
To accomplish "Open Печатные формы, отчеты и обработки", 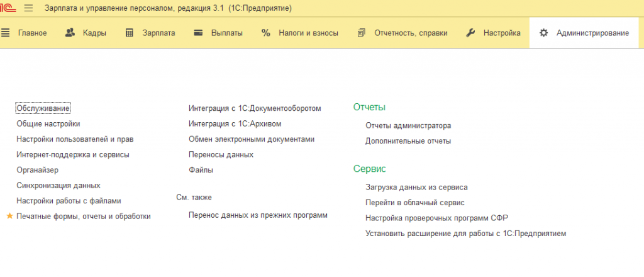I will pyautogui.click(x=84, y=217).
